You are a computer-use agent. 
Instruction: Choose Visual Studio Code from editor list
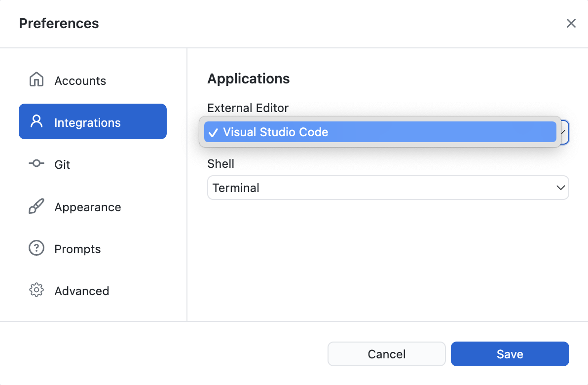(380, 132)
